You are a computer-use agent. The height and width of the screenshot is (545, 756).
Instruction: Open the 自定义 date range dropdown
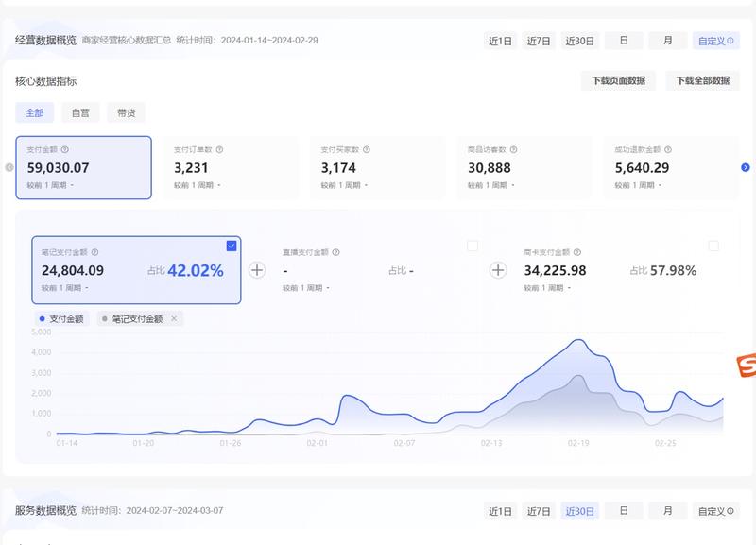[715, 41]
